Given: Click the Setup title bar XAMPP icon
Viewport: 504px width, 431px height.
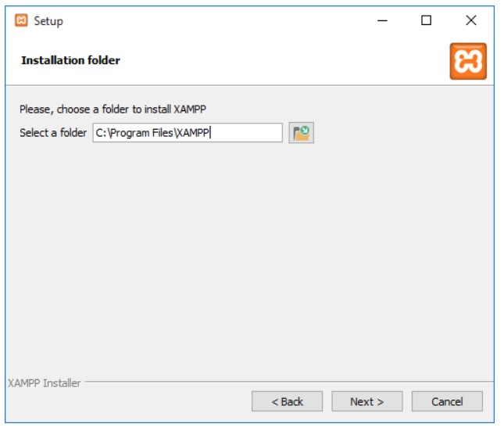Looking at the screenshot, I should tap(22, 21).
